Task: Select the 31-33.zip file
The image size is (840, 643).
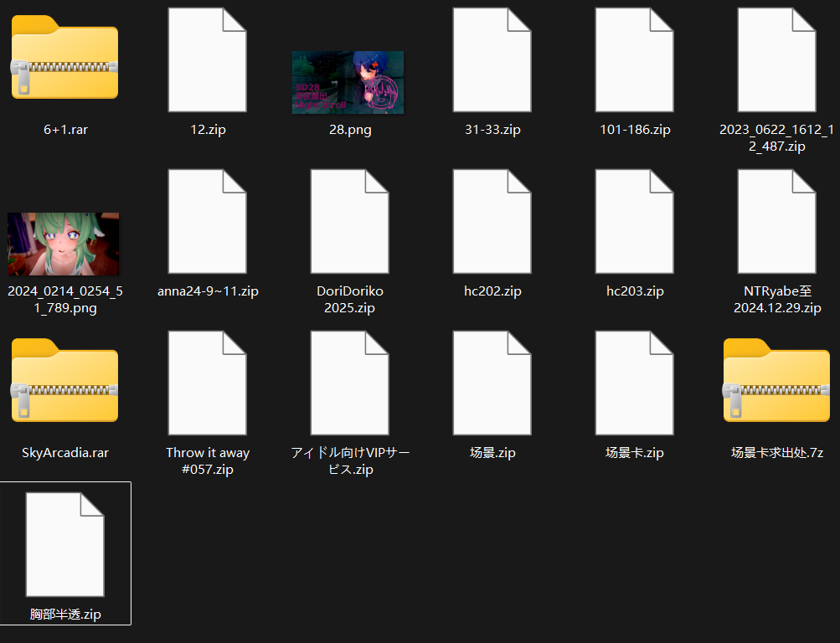Action: (x=492, y=59)
